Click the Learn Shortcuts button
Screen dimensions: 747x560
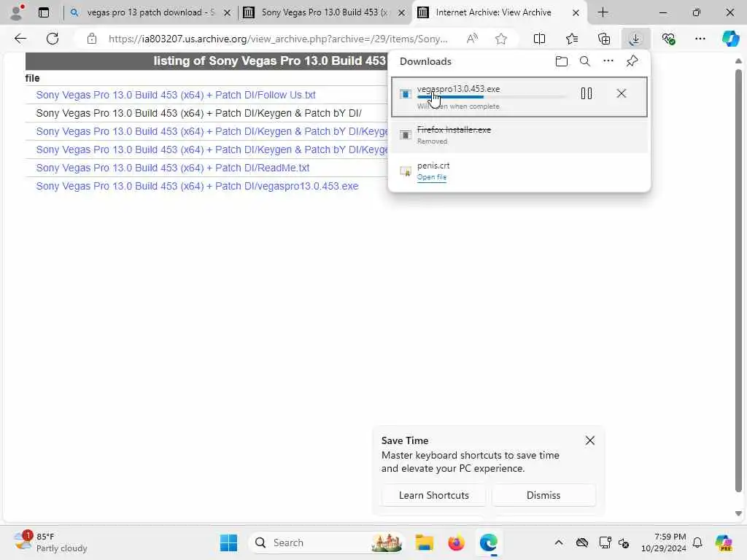click(x=433, y=495)
